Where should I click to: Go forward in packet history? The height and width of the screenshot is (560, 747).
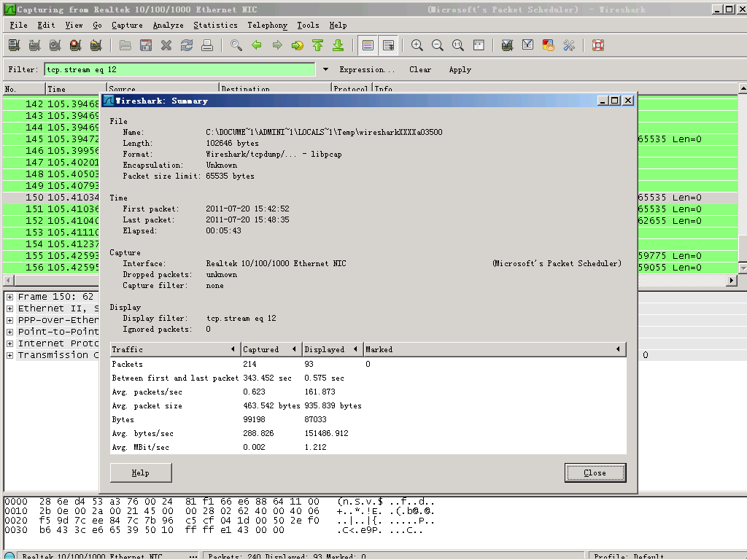[277, 45]
